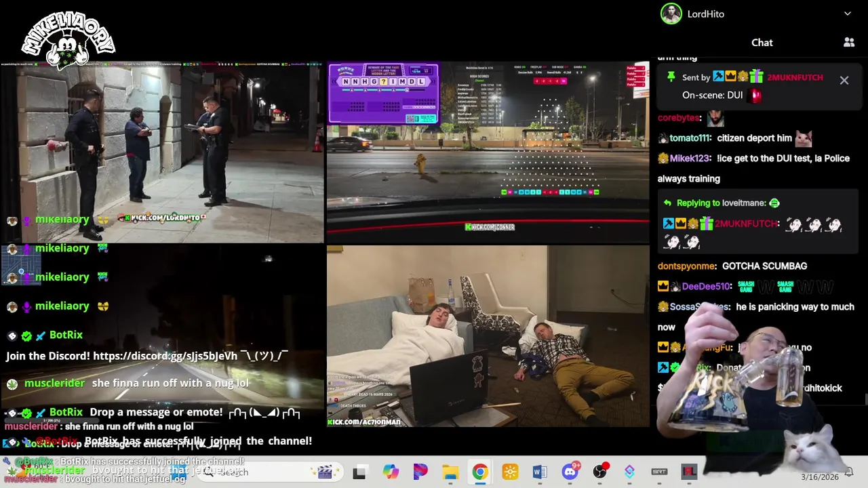Click the face emote in corebytes' message

pos(715,118)
